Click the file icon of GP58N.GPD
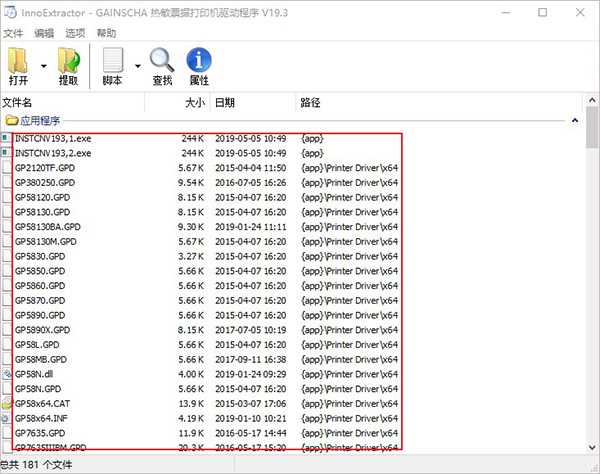Viewport: 600px width, 474px height. click(x=7, y=389)
